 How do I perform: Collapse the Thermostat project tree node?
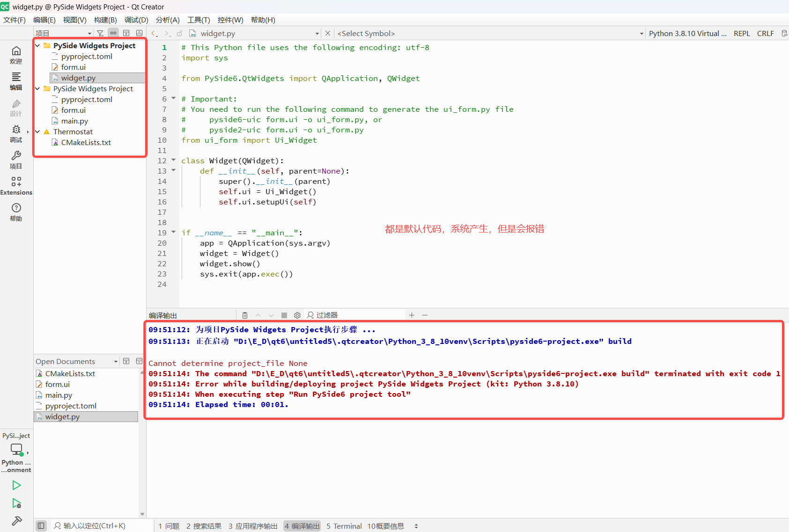tap(37, 132)
